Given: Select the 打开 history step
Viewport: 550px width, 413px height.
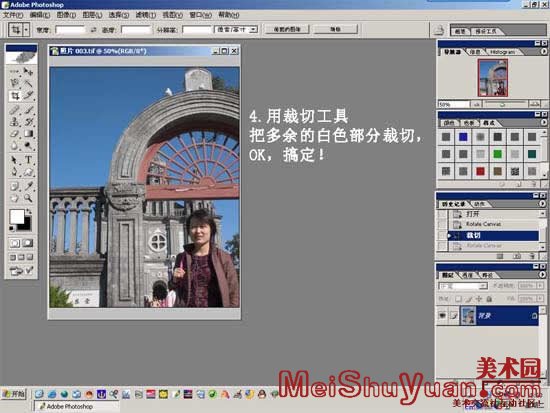Looking at the screenshot, I should coord(494,214).
